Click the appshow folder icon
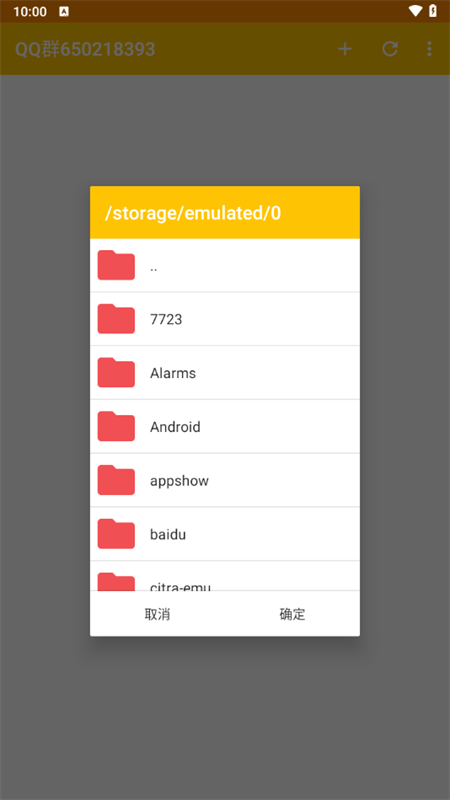 pos(116,480)
